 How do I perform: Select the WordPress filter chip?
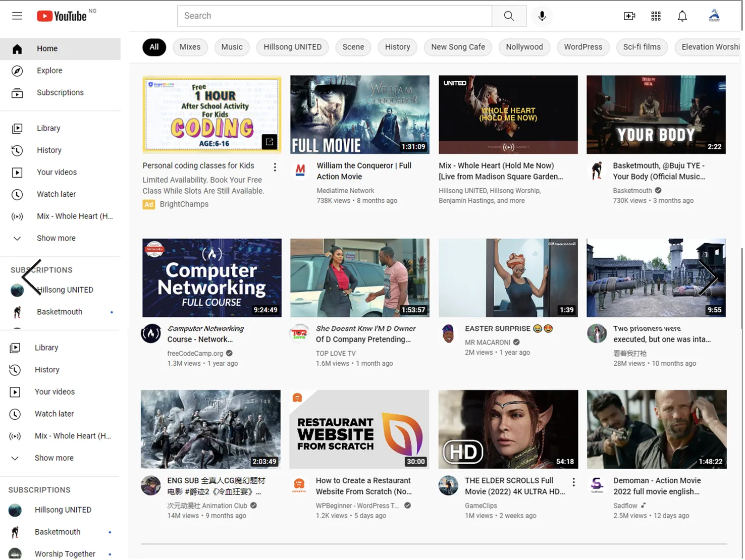point(584,47)
